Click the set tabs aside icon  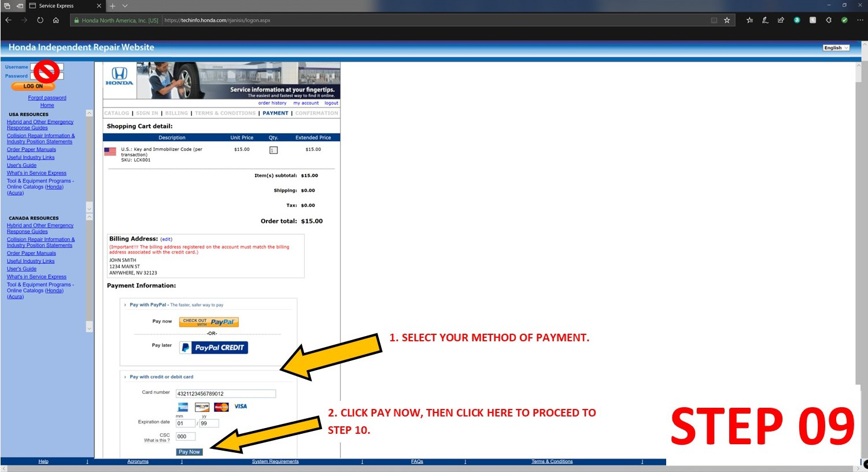pos(20,6)
